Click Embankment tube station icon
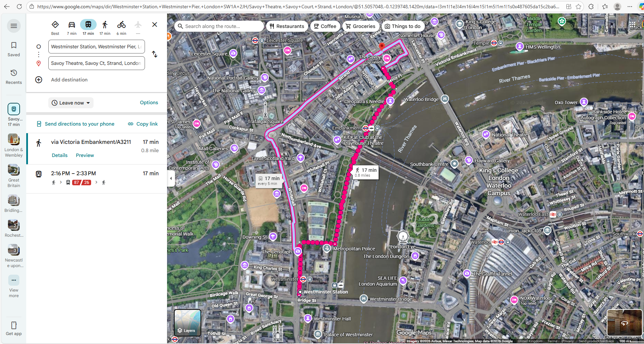This screenshot has width=644, height=344. pos(365,128)
